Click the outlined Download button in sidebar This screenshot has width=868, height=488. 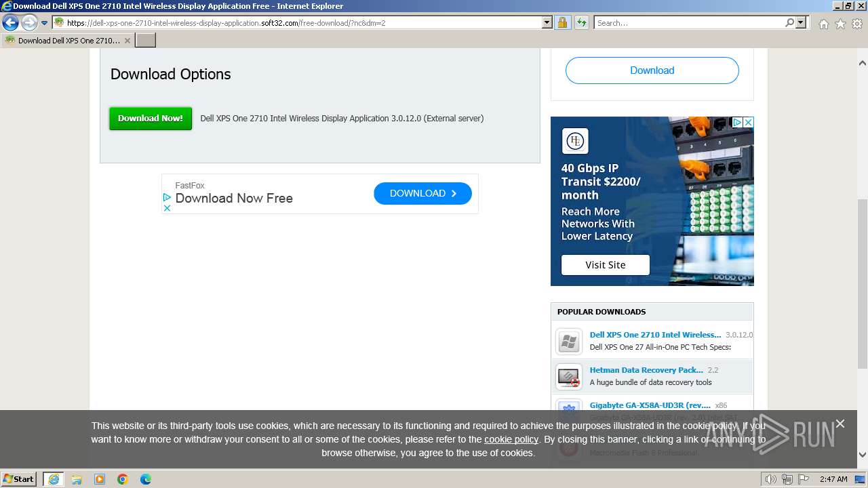tap(652, 70)
